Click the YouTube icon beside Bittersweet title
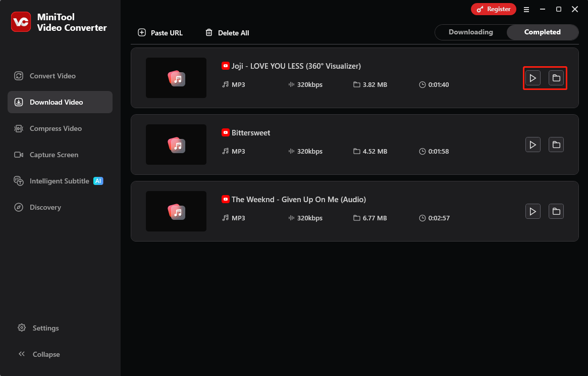 (x=225, y=132)
